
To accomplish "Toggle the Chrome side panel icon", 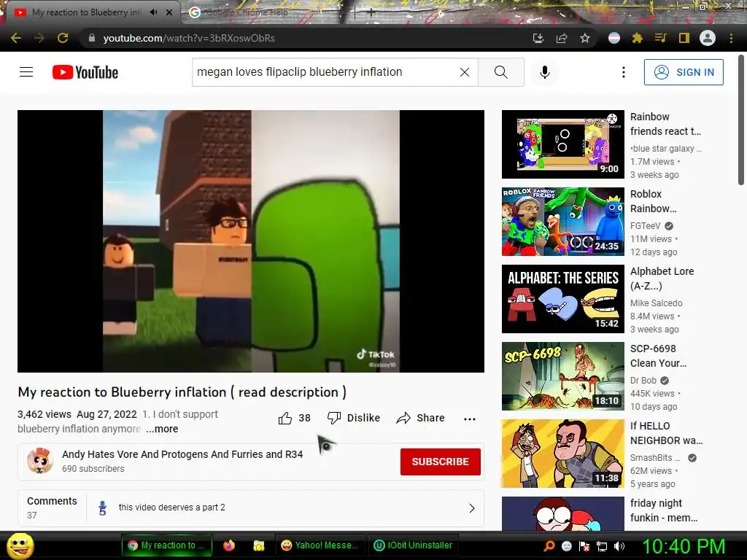I will click(684, 38).
